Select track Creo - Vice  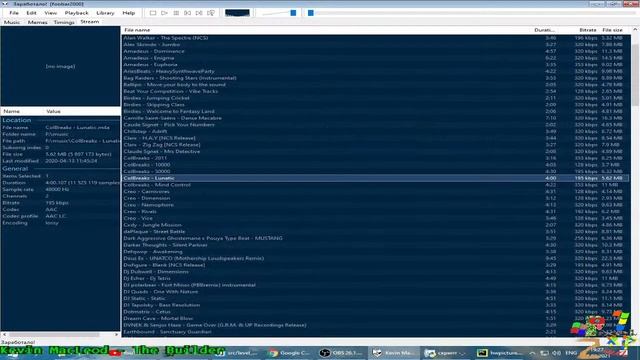click(376, 218)
